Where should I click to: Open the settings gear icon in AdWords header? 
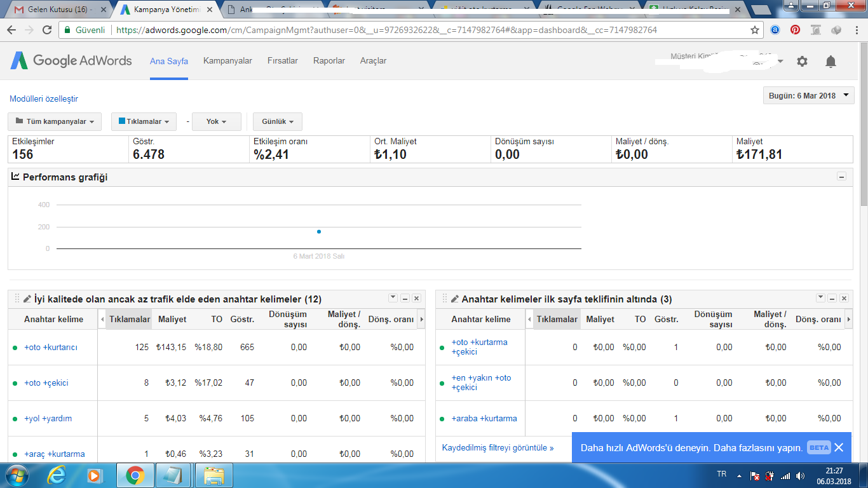[x=802, y=62]
